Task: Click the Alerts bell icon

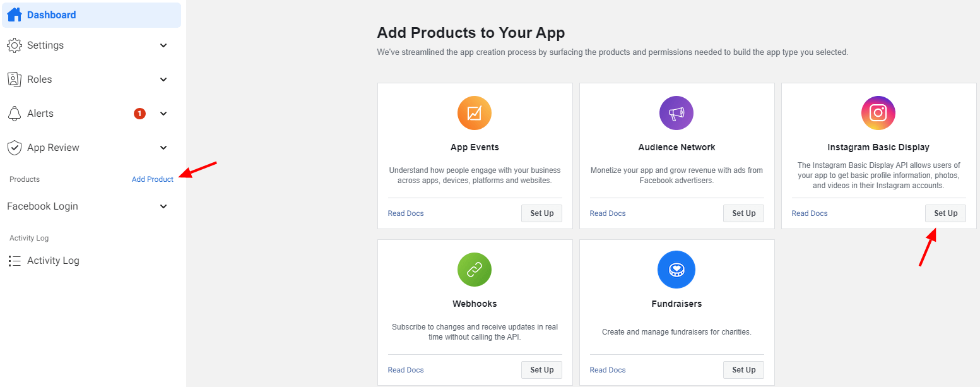Action: (x=14, y=114)
